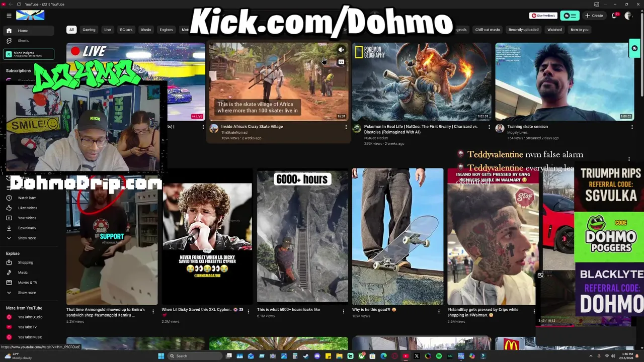Open options for IslandBoy Walmart Short

[534, 311]
